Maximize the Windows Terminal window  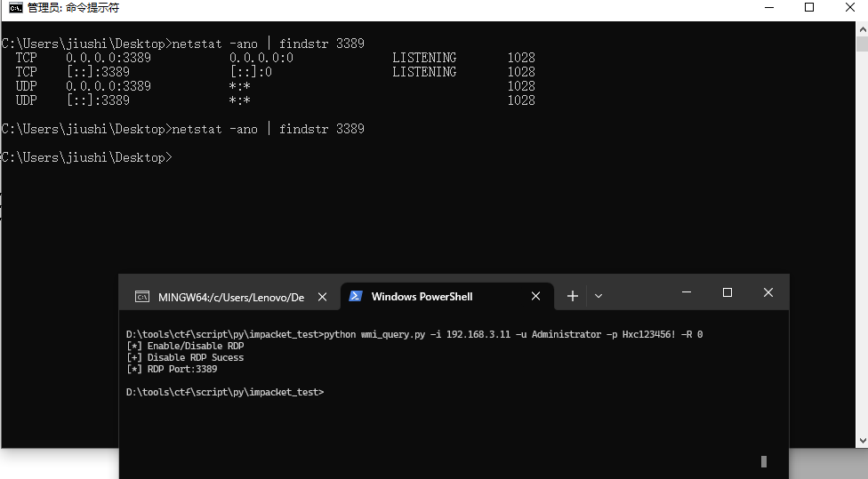point(727,292)
